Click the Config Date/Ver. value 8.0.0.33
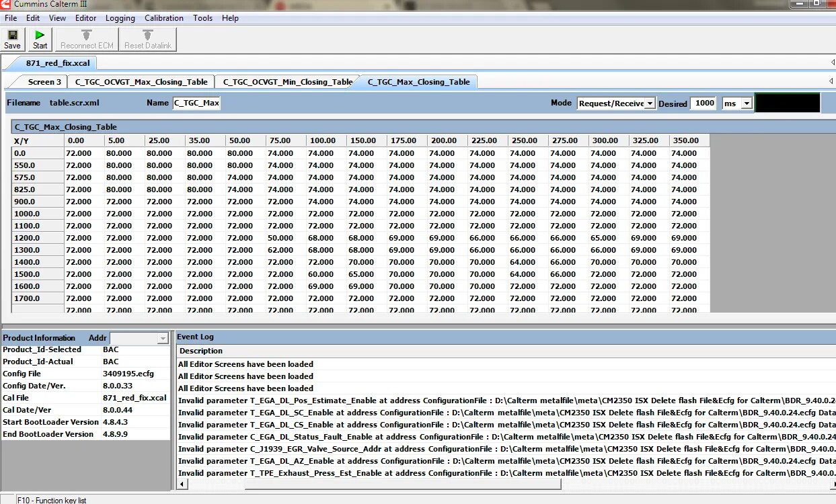836x504 pixels. [118, 386]
